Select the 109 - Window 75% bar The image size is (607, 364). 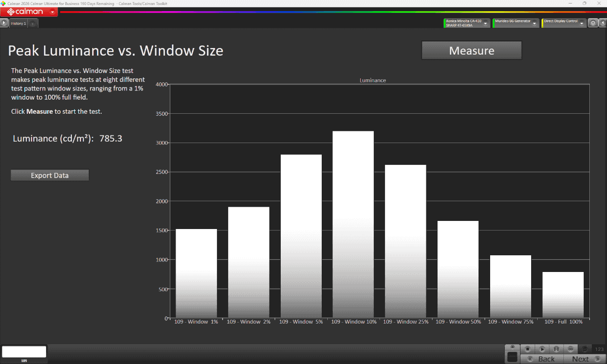tap(510, 287)
